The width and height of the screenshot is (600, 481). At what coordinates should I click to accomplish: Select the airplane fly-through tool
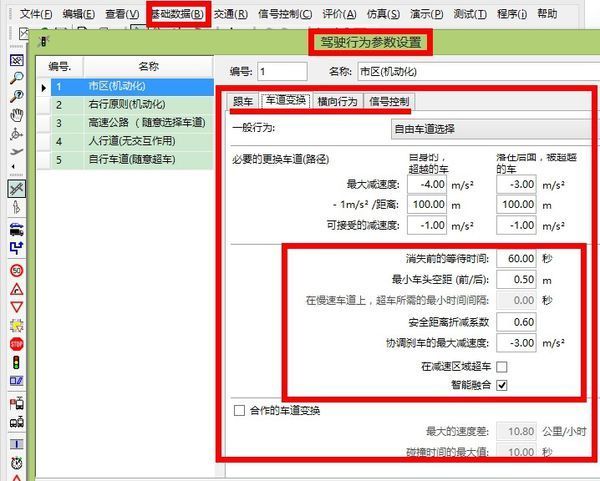point(16,152)
